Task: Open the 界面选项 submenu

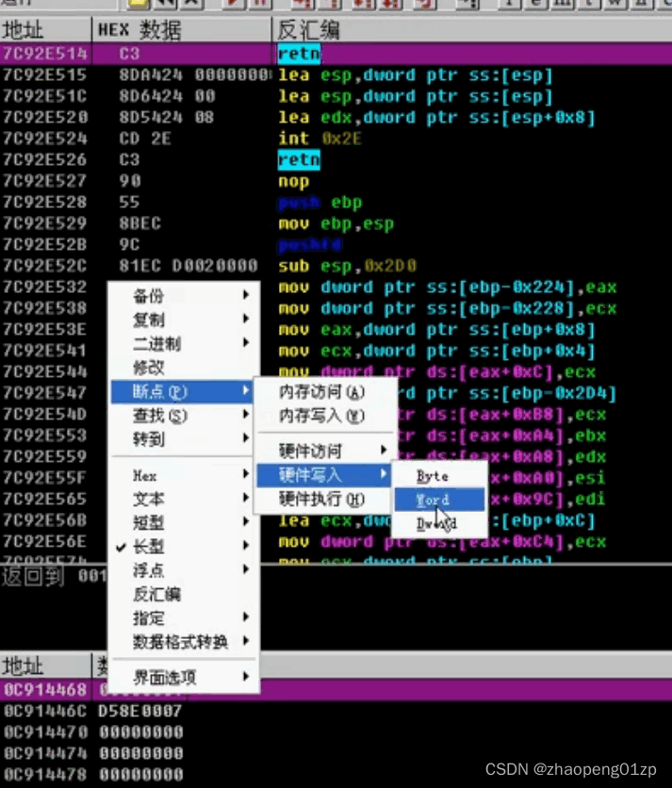Action: (x=184, y=678)
